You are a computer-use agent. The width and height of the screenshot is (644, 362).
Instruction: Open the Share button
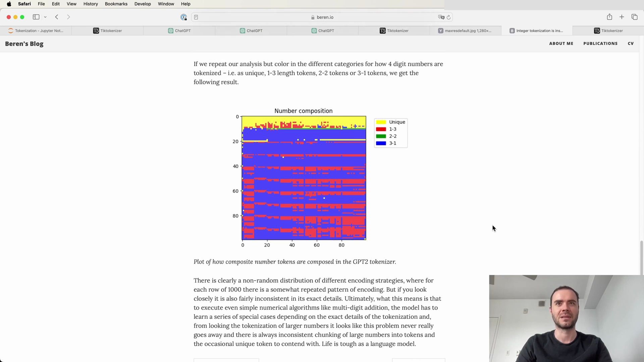(x=609, y=17)
